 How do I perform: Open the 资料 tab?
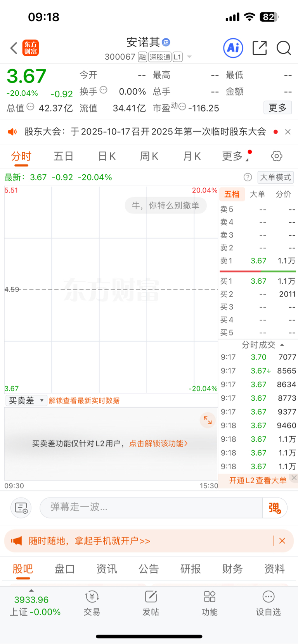tap(275, 569)
